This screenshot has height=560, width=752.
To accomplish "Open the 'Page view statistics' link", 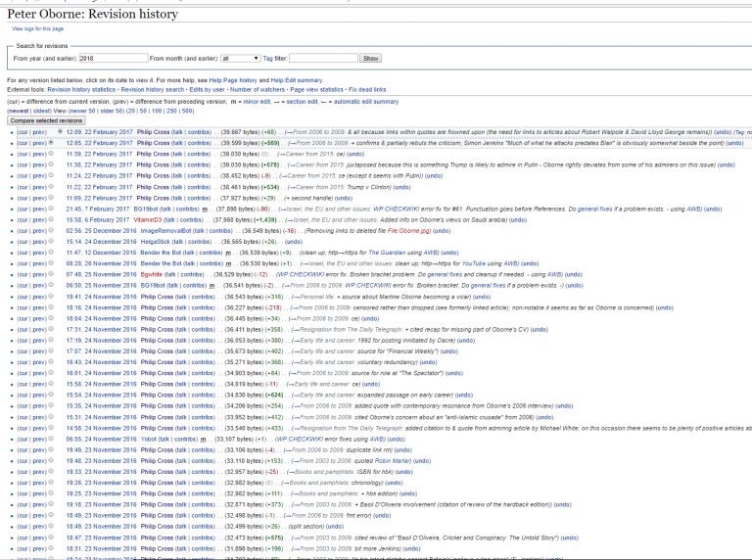I will tap(315, 89).
